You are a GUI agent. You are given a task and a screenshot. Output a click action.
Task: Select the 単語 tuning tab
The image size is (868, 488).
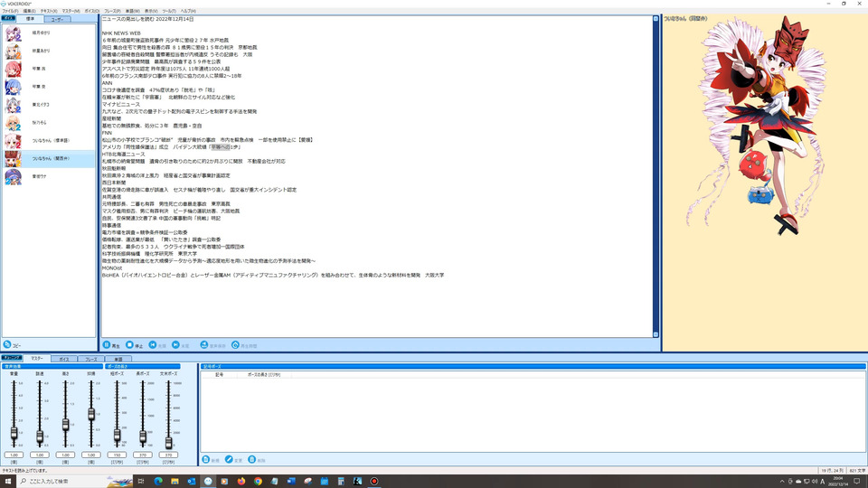118,359
